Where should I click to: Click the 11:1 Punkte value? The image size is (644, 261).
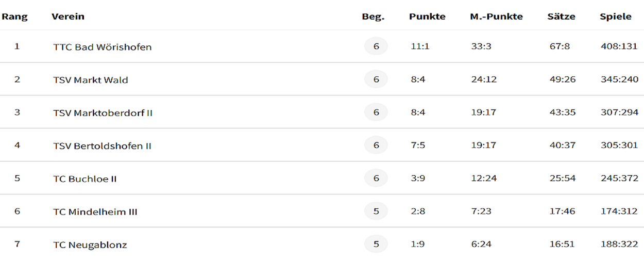(x=420, y=46)
